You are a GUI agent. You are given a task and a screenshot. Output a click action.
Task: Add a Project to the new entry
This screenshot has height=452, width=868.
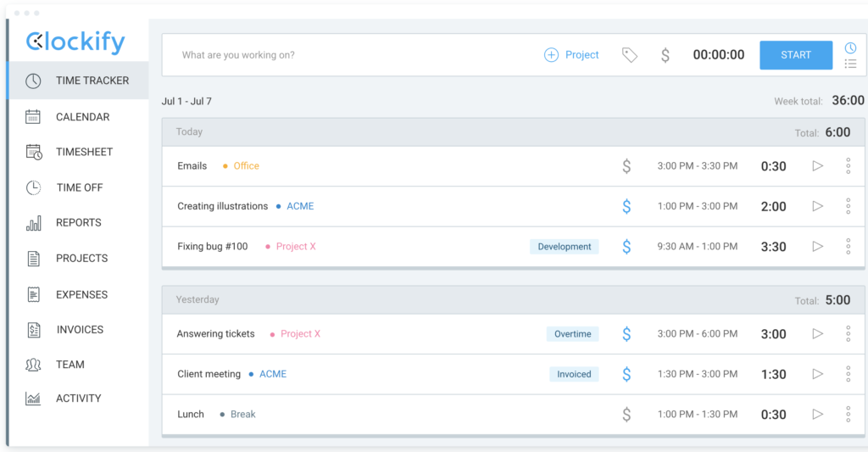[x=571, y=55]
